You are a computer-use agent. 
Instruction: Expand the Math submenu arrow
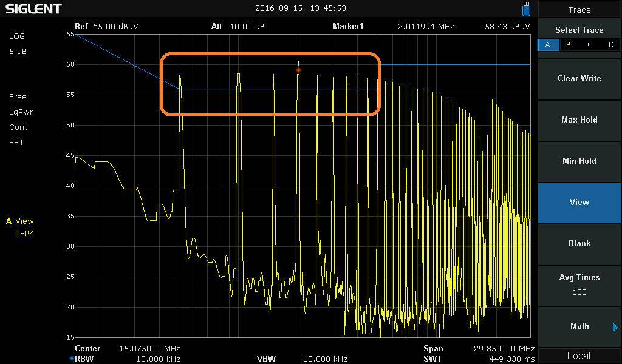[x=615, y=327]
